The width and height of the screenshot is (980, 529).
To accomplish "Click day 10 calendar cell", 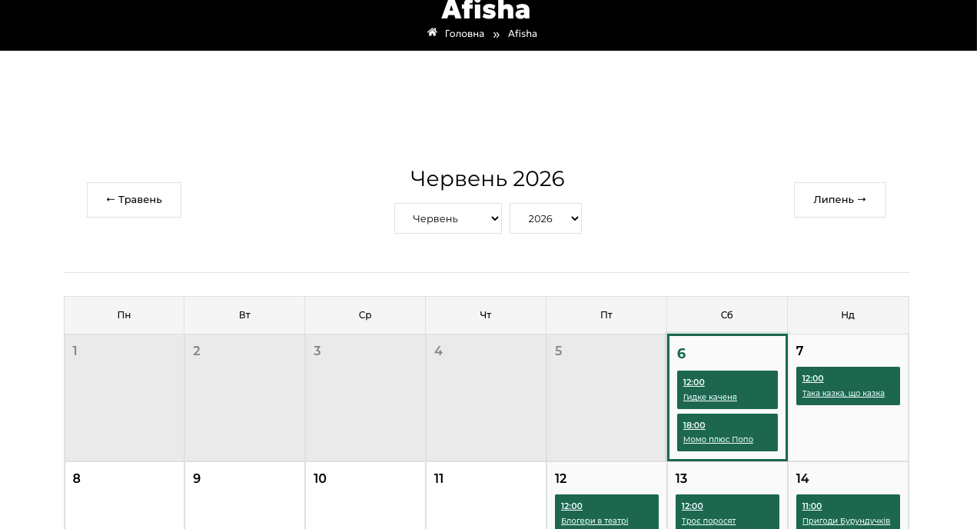I will pyautogui.click(x=365, y=495).
